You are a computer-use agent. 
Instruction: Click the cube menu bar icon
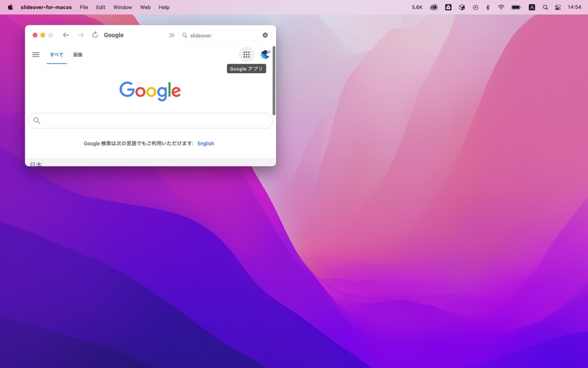tap(462, 7)
